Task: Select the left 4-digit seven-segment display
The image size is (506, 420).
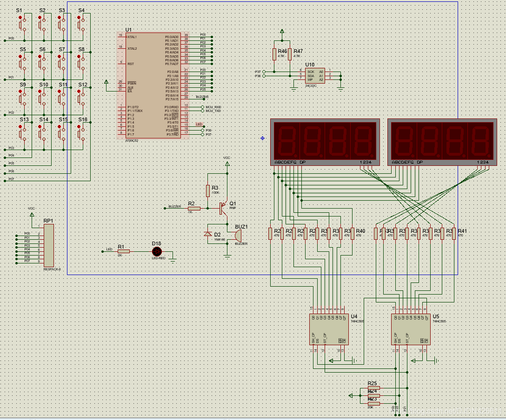Action: click(325, 142)
